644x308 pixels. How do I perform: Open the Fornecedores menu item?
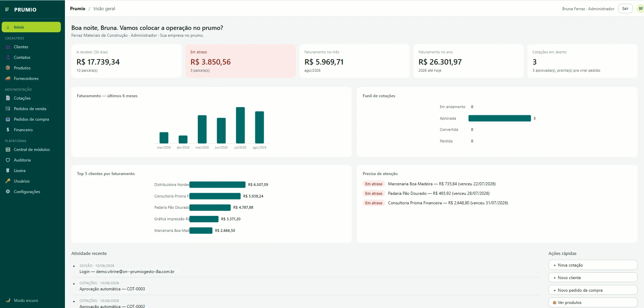click(31, 79)
